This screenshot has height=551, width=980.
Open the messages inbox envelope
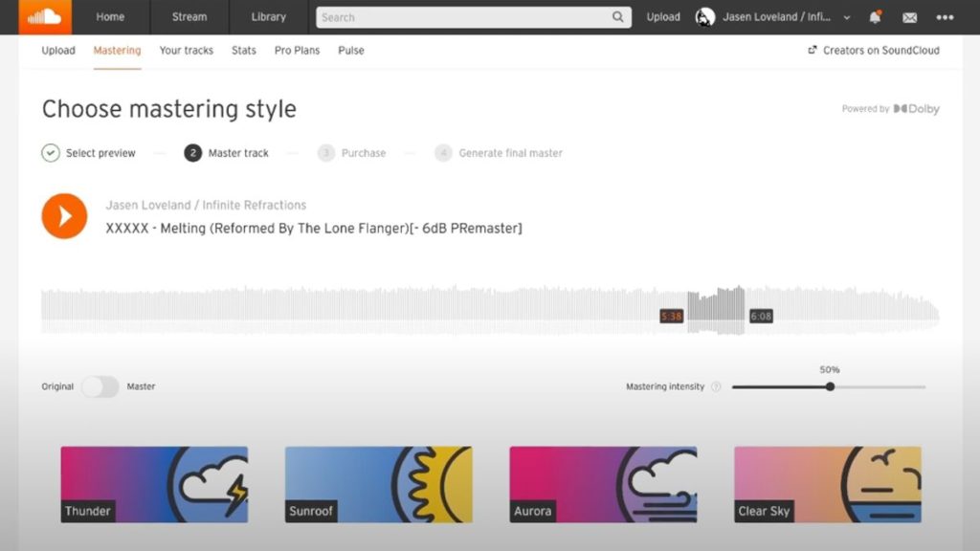[x=909, y=17]
